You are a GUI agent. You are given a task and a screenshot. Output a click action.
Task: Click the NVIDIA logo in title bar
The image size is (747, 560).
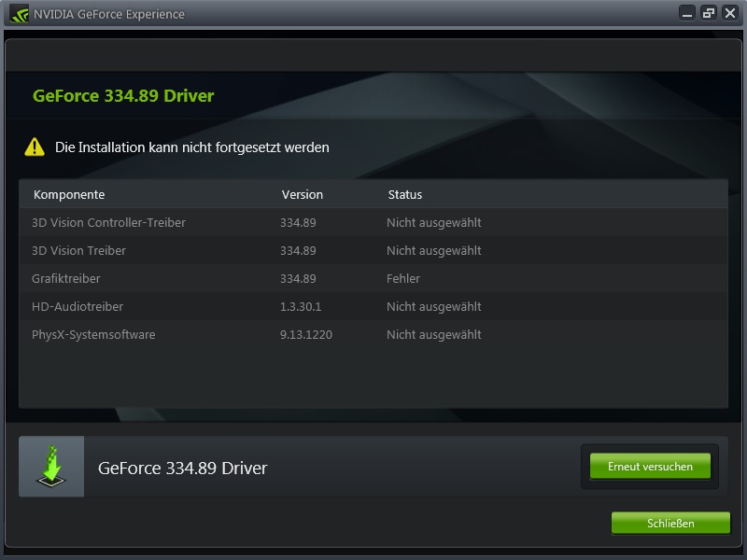[x=19, y=14]
